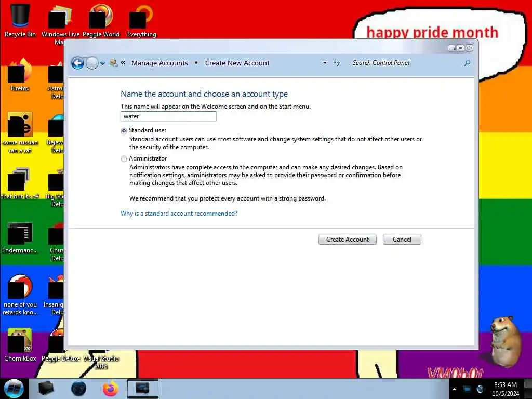Select the Everything desktop icon

(x=141, y=20)
